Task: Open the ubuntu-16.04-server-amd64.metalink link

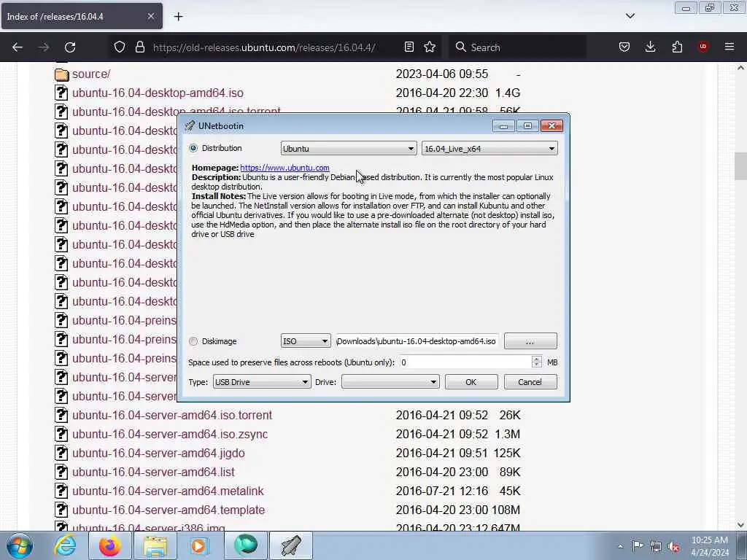Action: pos(168,491)
